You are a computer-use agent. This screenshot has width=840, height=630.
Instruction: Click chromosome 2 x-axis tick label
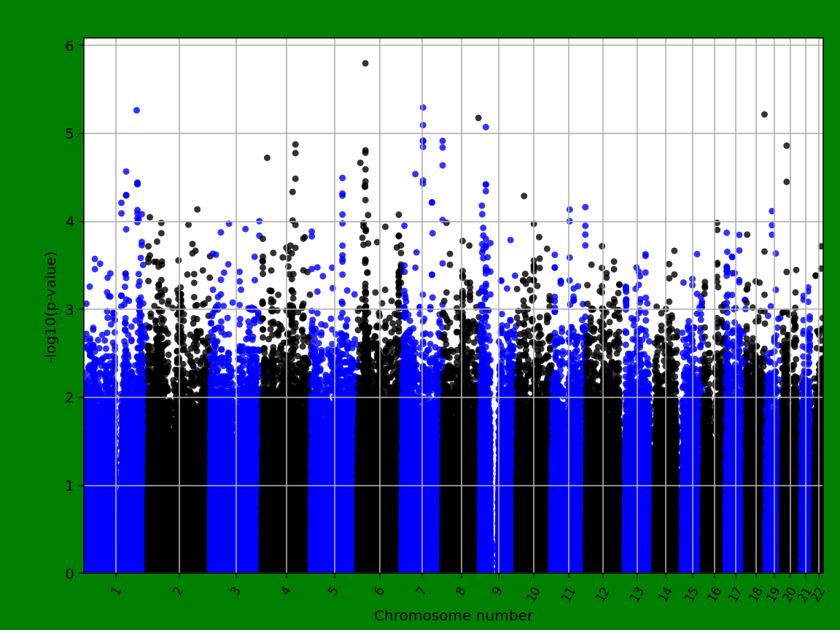click(x=178, y=589)
